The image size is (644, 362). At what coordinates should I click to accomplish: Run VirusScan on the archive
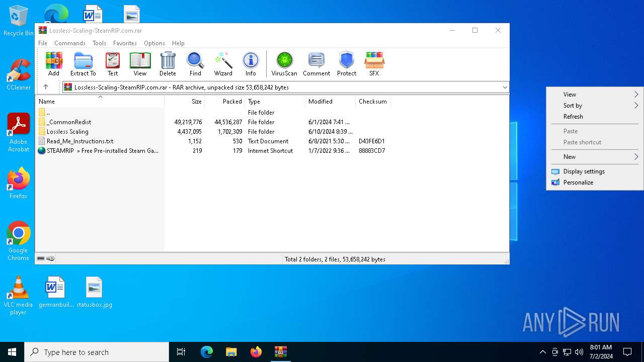pos(284,64)
